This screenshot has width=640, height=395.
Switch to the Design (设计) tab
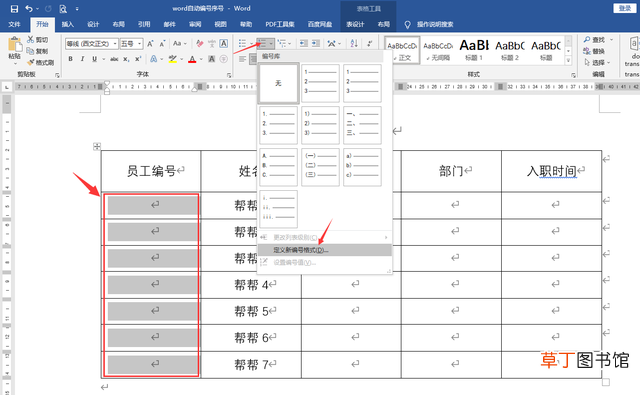[x=93, y=24]
